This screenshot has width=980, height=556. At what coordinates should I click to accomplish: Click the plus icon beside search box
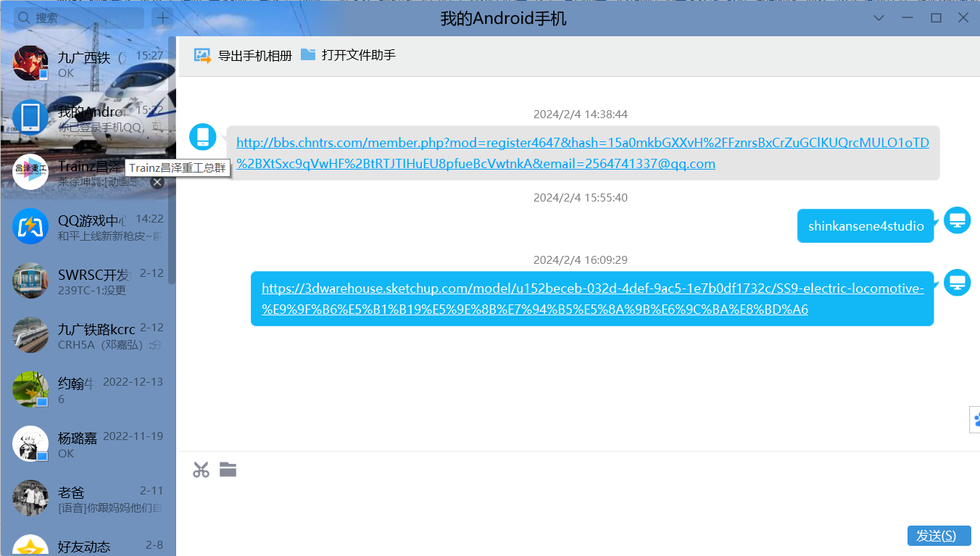[x=163, y=18]
